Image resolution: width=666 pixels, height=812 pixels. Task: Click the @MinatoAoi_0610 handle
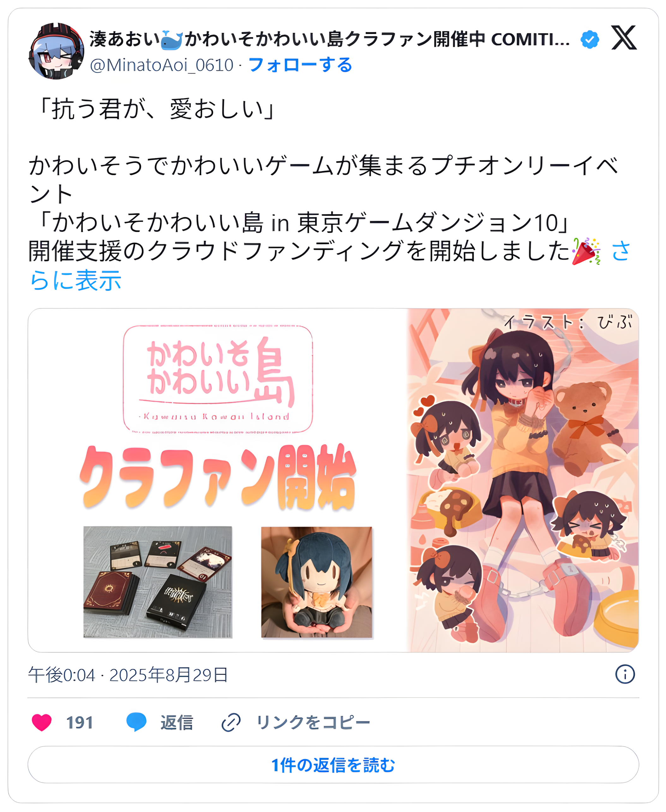click(x=161, y=65)
